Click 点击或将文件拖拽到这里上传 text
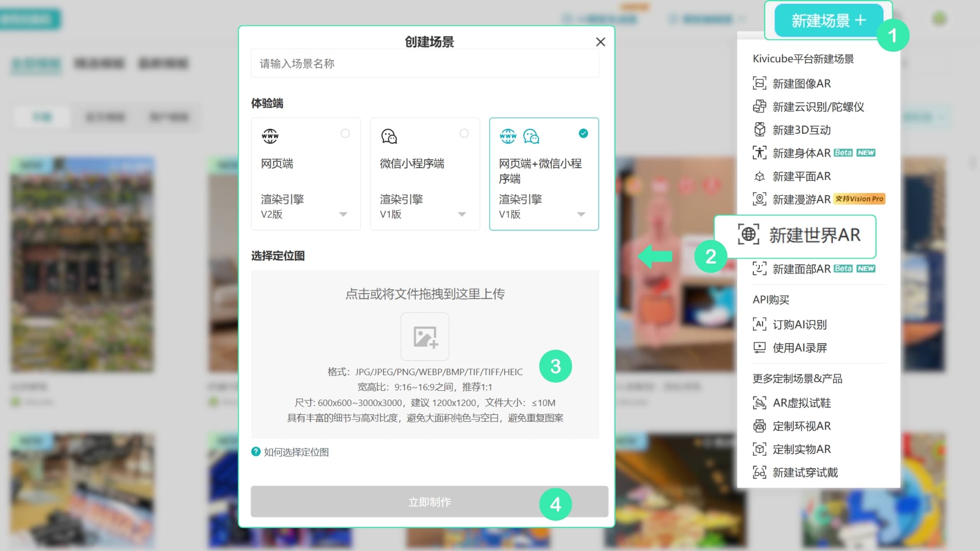Screen dimensions: 980x551 (425, 294)
